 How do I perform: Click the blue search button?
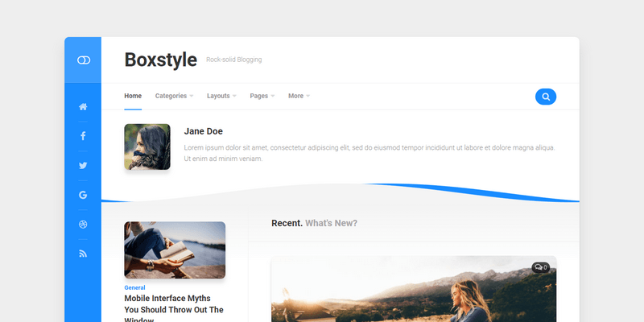coord(546,97)
